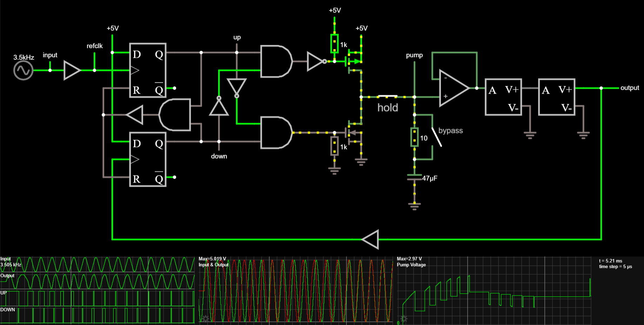Toggle the hold switch
This screenshot has height=325, width=644.
388,97
